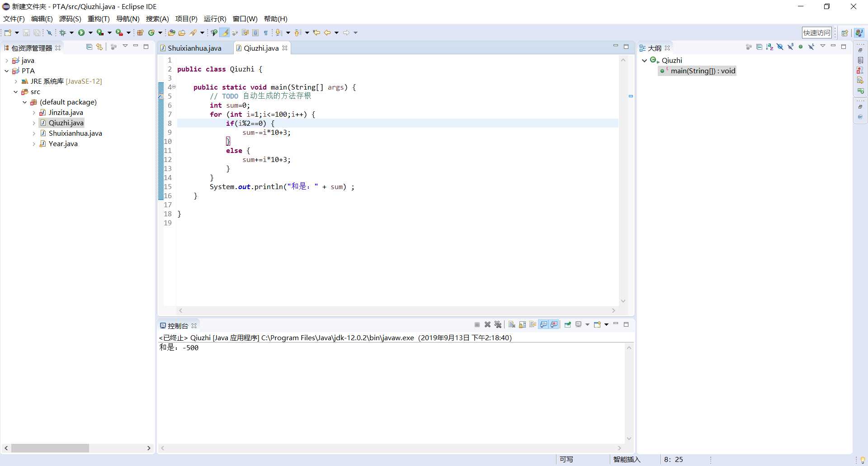The width and height of the screenshot is (868, 466).
Task: Toggle Hide Fields in the Outline view
Action: [x=780, y=47]
